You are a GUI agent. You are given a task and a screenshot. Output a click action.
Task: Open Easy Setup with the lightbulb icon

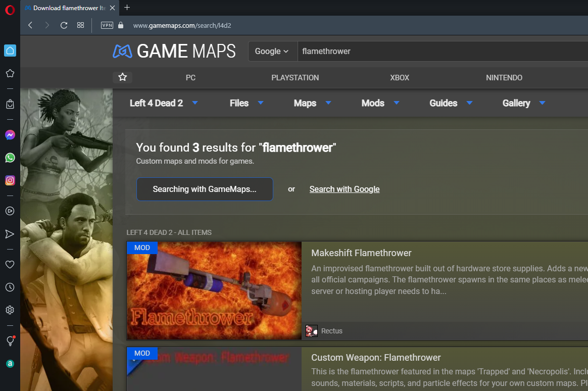point(10,341)
